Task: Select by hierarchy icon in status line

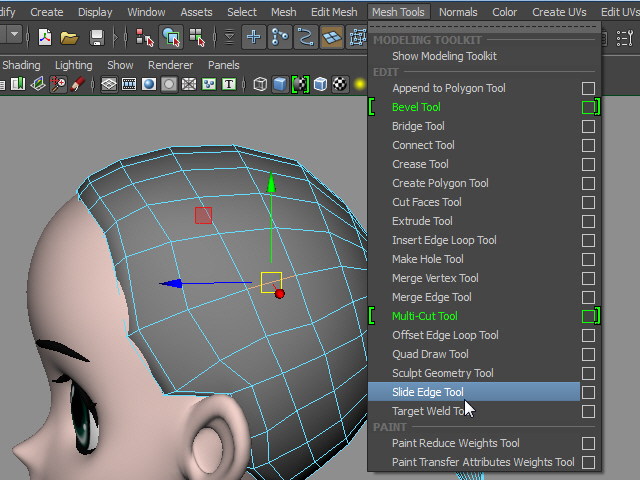Action: 145,37
